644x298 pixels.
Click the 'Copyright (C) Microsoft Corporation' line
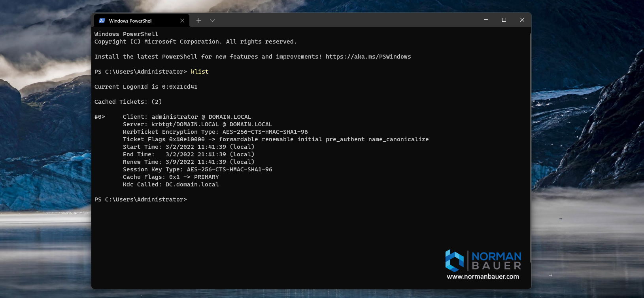coord(196,42)
